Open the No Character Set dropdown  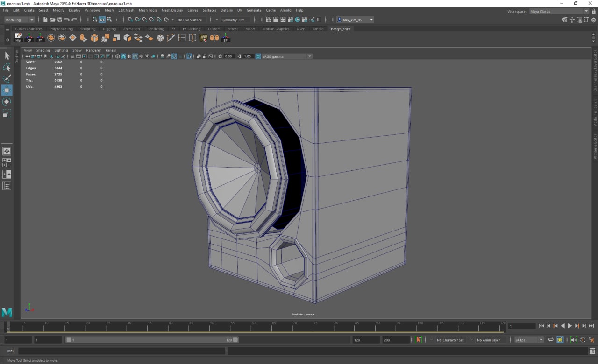click(x=450, y=340)
